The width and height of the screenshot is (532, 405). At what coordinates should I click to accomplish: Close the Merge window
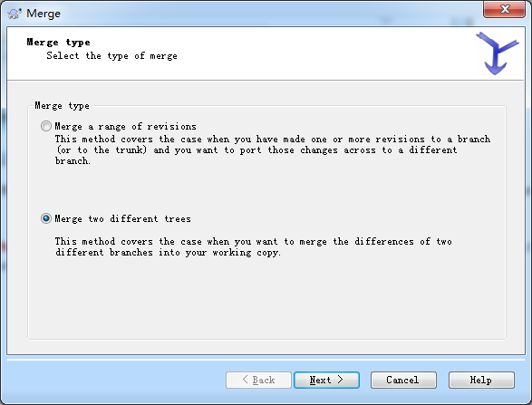click(x=504, y=9)
